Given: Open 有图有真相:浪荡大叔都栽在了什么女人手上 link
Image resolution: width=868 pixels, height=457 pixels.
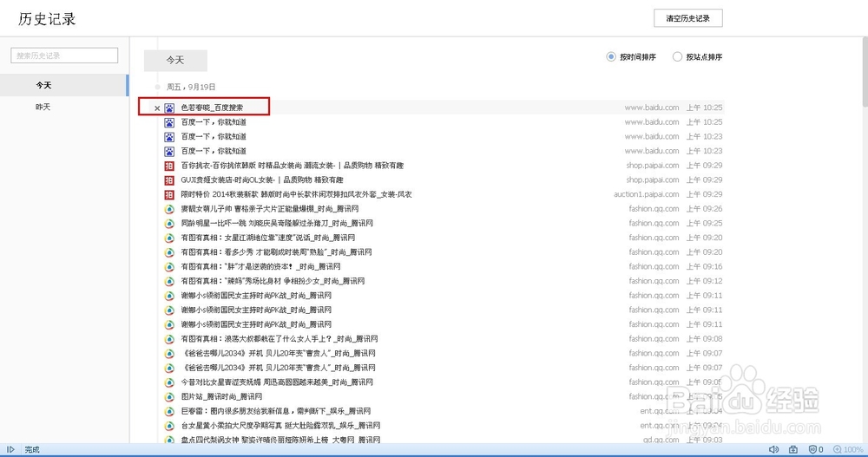Looking at the screenshot, I should click(x=279, y=339).
